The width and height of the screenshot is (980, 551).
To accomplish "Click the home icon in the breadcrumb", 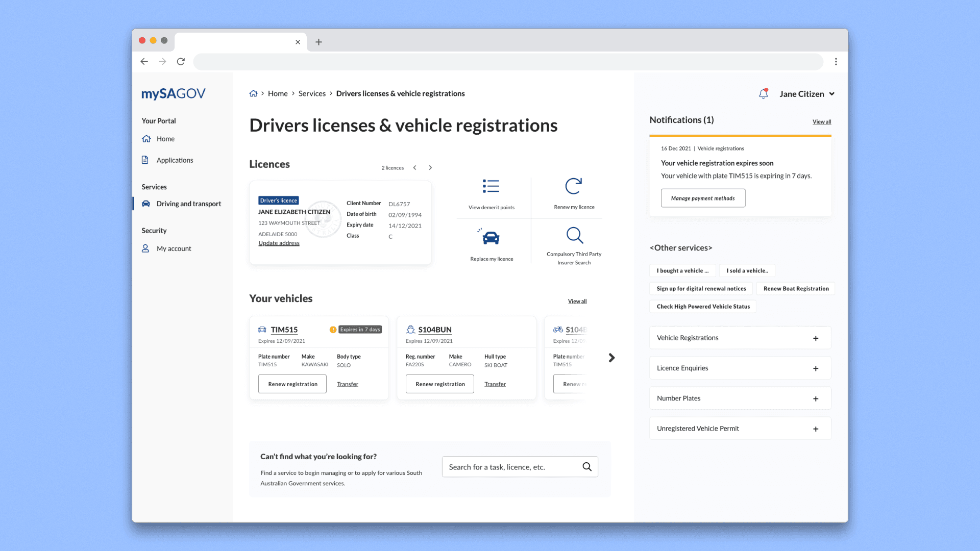I will (253, 93).
